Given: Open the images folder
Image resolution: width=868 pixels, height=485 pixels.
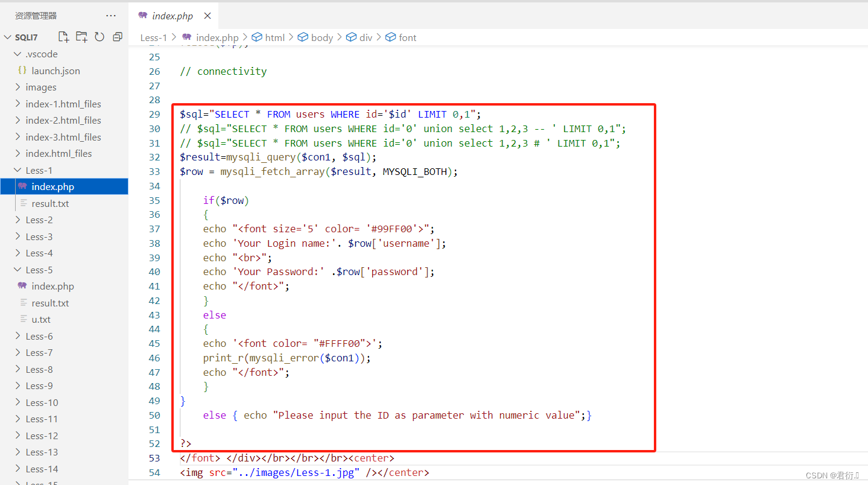Looking at the screenshot, I should (41, 87).
